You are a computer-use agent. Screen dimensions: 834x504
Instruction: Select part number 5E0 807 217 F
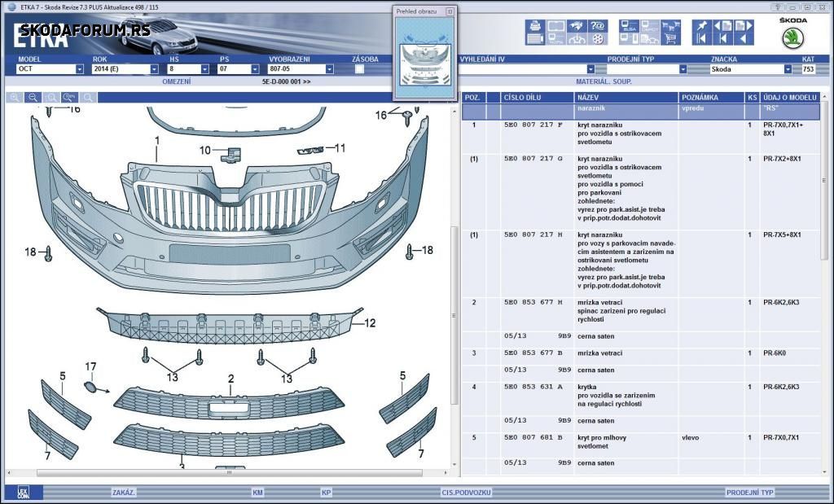click(x=533, y=125)
